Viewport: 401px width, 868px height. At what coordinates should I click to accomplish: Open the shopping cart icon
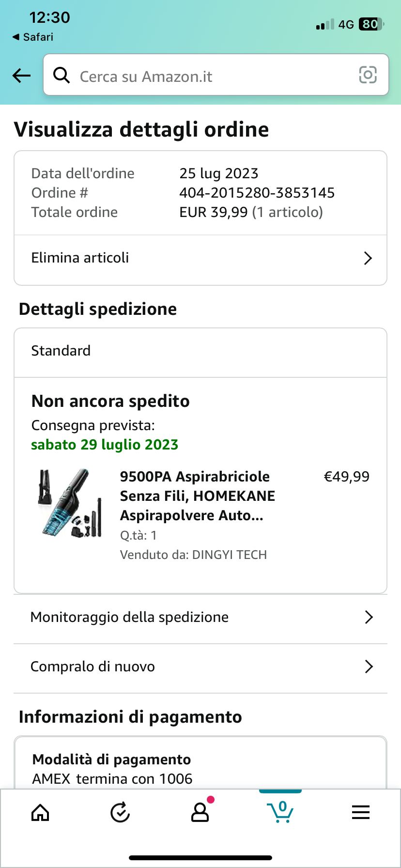280,811
